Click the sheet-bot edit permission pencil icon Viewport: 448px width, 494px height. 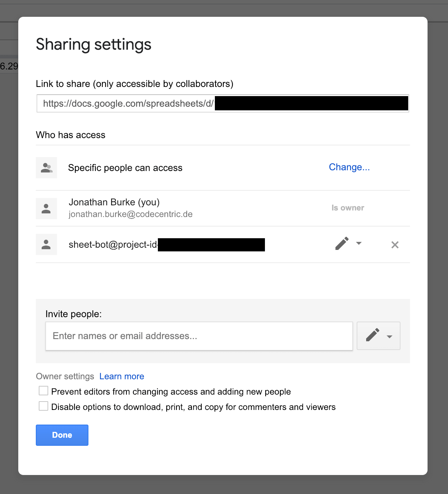coord(342,244)
